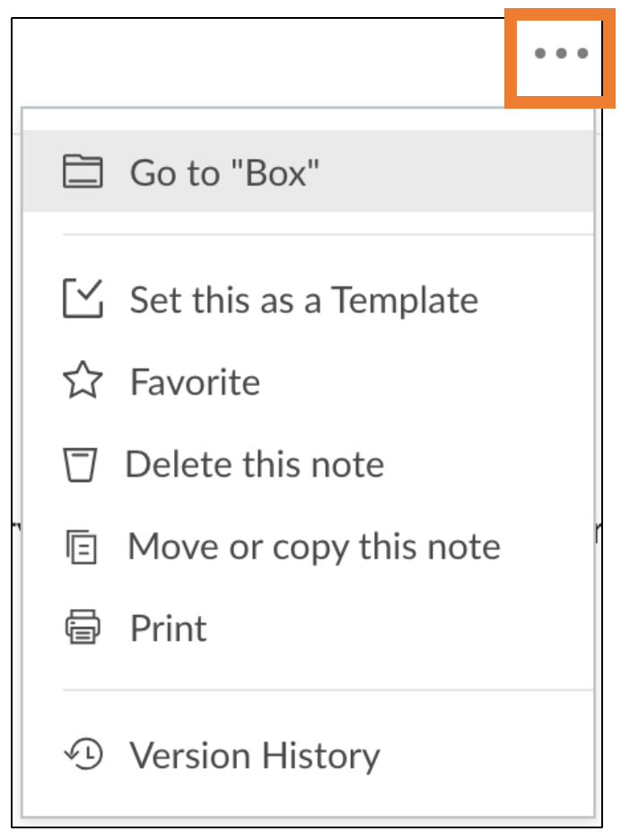Select "Move or copy this note"
The image size is (621, 840).
point(313,547)
